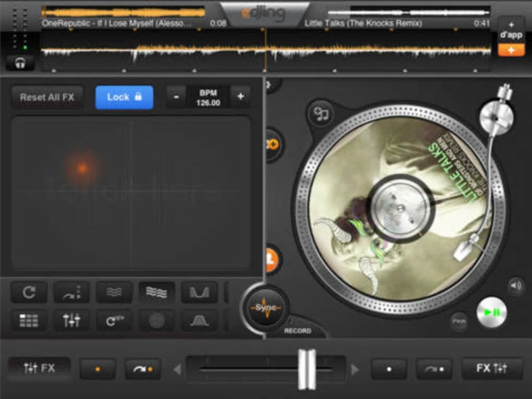
Task: Click Reset All FX button
Action: point(47,98)
